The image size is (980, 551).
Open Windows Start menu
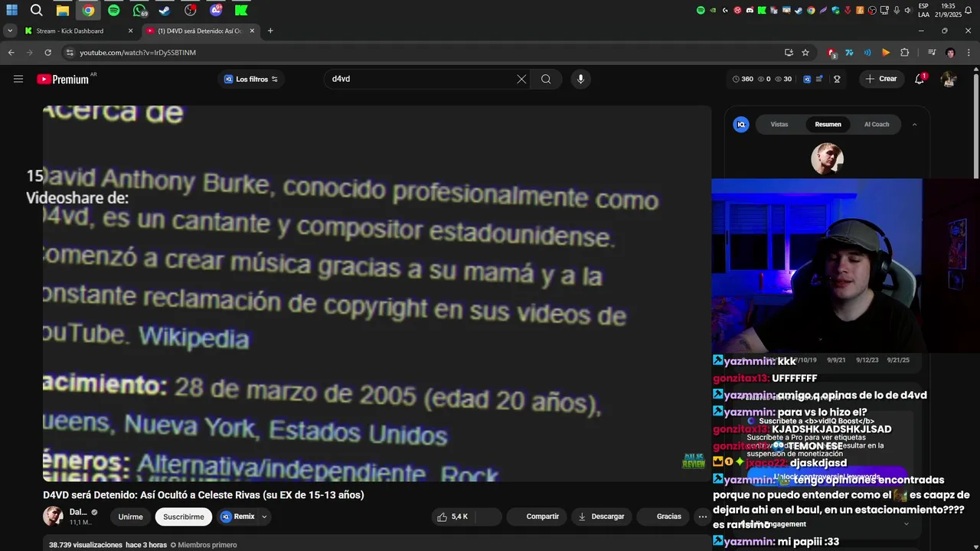click(x=12, y=11)
